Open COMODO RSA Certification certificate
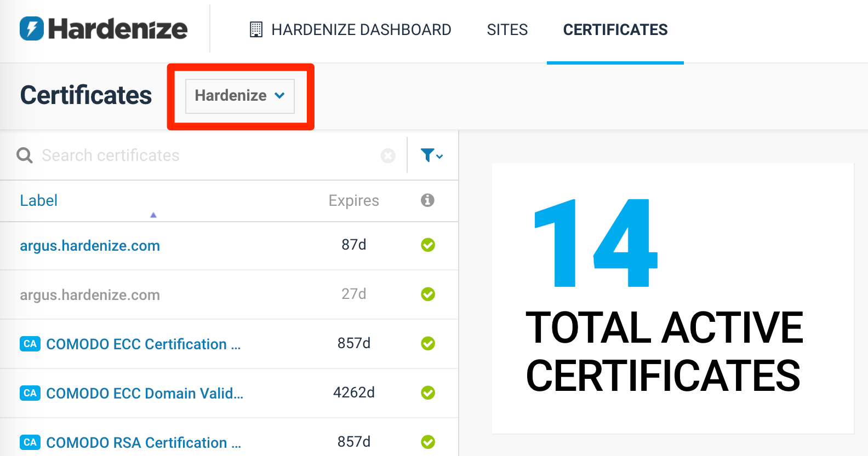Image resolution: width=868 pixels, height=456 pixels. pos(144,442)
